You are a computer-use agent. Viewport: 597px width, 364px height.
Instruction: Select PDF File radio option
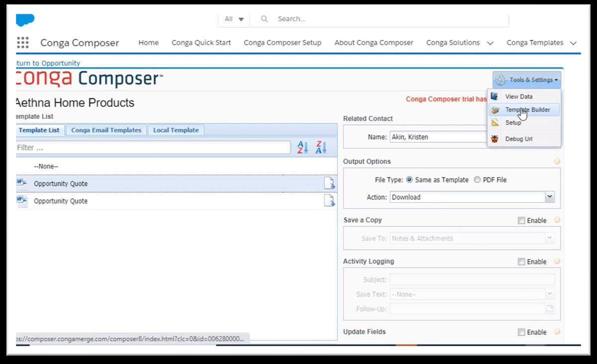477,180
